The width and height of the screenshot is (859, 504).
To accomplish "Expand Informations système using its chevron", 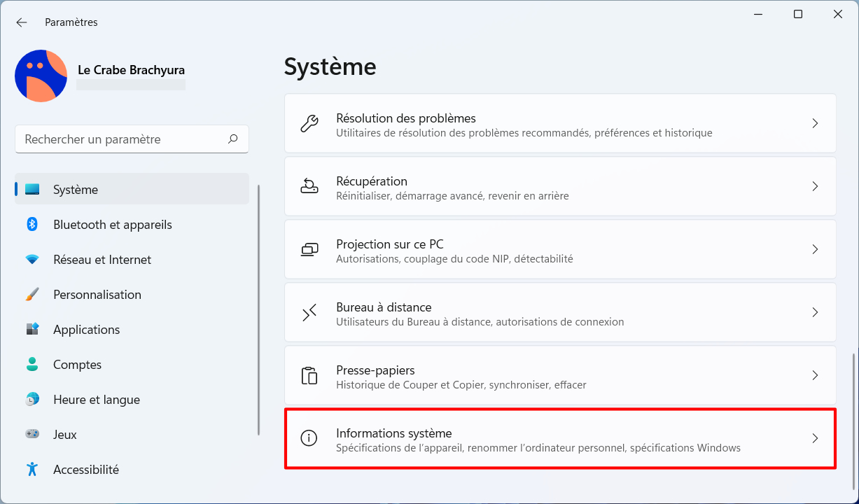I will (815, 438).
